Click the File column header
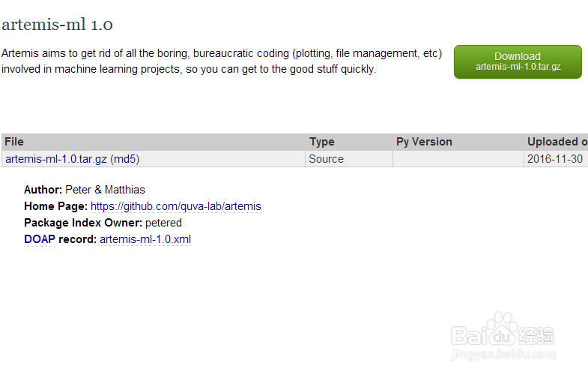Screen dimensions: 588x375 click(15, 142)
